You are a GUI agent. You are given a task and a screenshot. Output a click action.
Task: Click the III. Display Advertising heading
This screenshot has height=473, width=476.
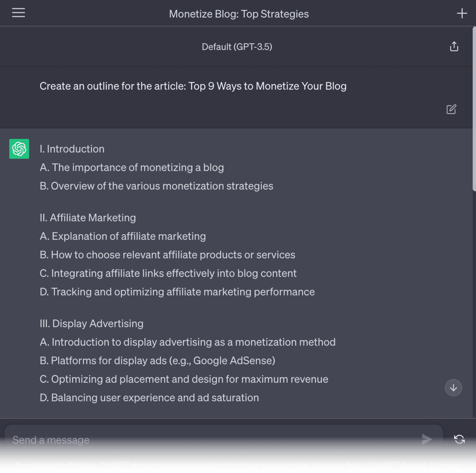pos(91,323)
